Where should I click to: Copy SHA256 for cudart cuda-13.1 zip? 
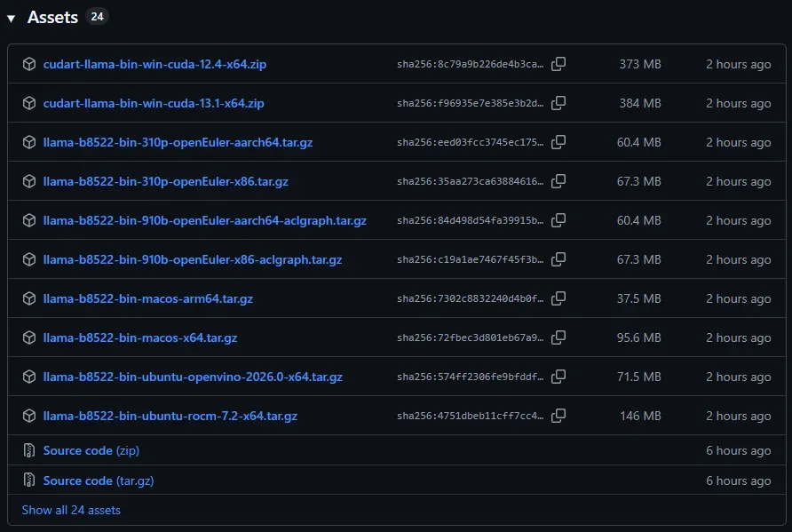[558, 103]
